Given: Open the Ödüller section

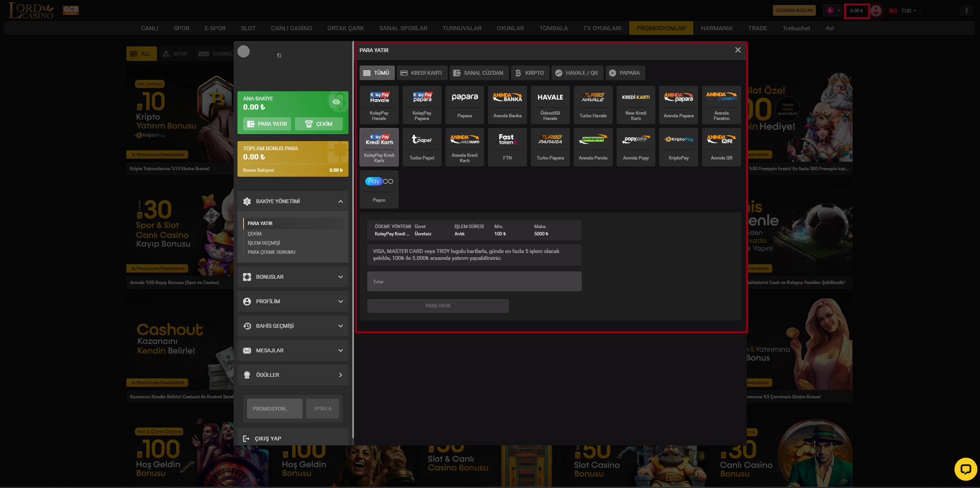Looking at the screenshot, I should click(x=293, y=375).
